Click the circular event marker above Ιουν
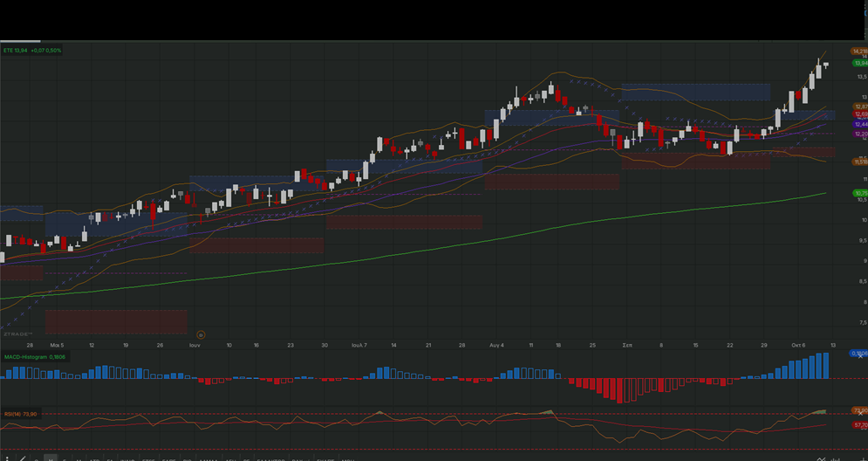Screen dimensions: 868x461 point(201,334)
